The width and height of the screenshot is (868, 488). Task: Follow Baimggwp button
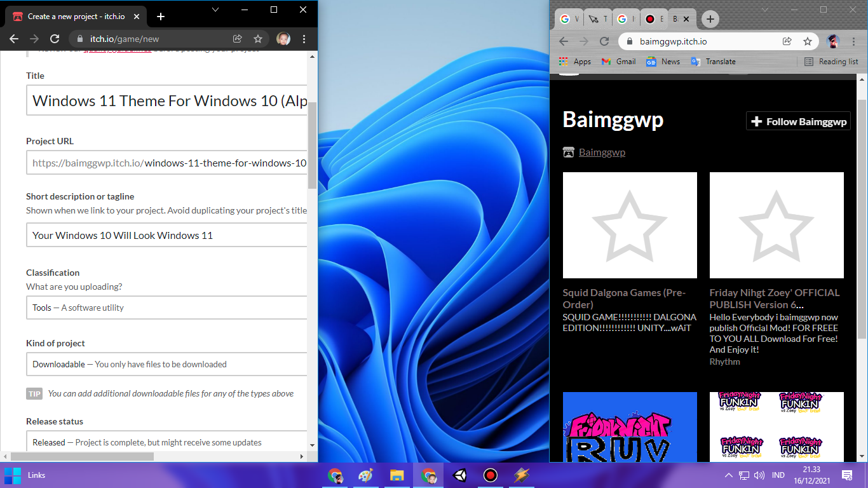pyautogui.click(x=798, y=121)
